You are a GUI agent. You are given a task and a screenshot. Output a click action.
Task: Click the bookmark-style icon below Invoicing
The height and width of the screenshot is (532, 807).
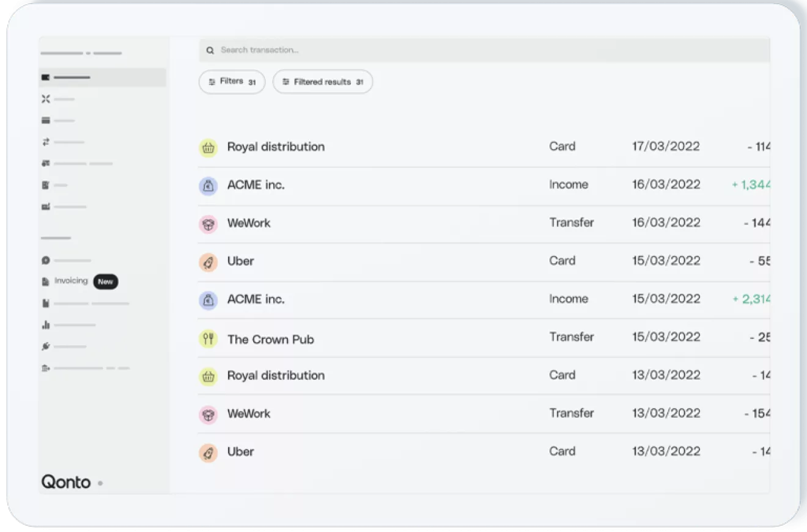click(45, 303)
